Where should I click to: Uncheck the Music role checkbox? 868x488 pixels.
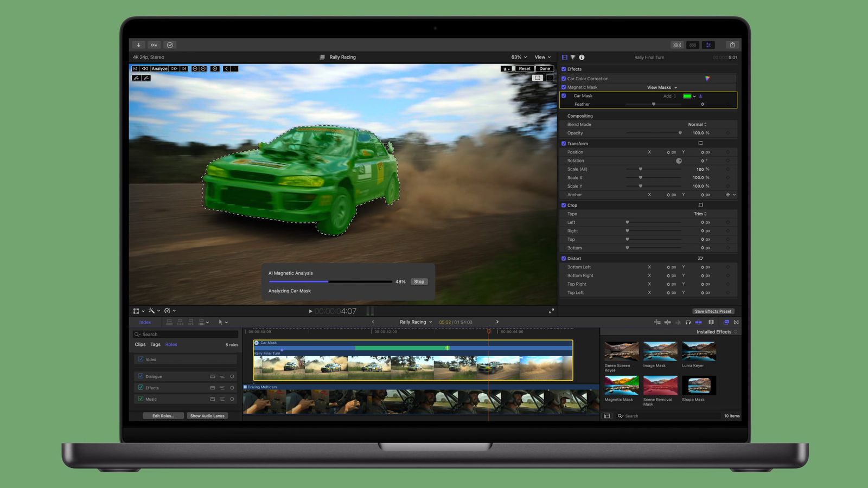[141, 399]
